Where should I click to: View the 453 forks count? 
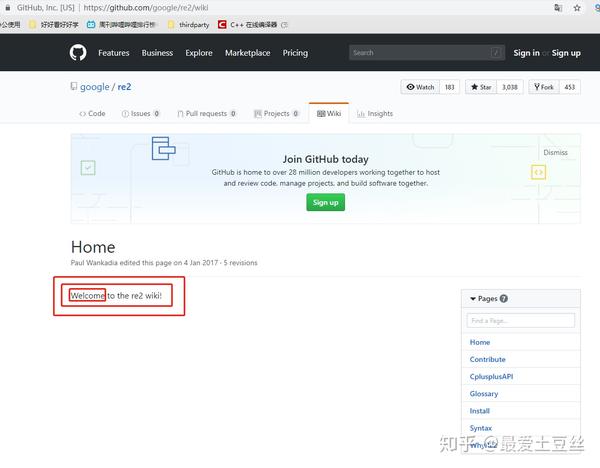click(570, 87)
